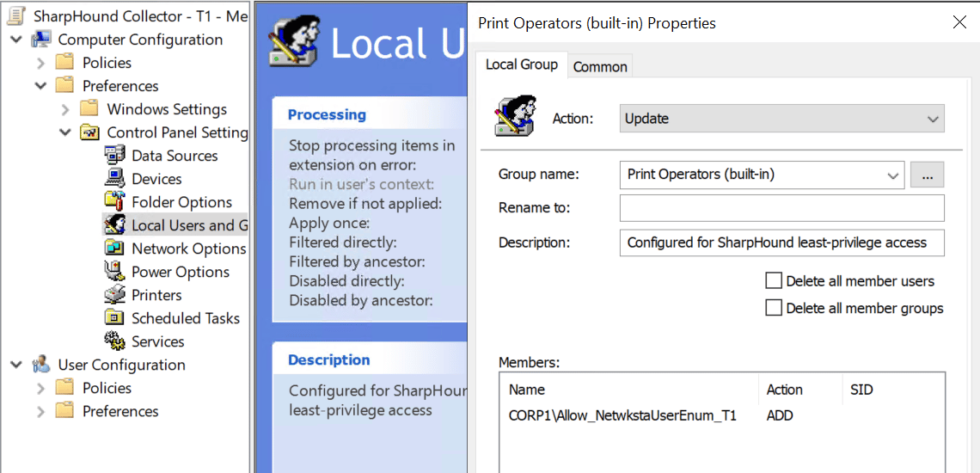Select Printers in the tree
Viewport: 980px width, 473px height.
tap(156, 295)
